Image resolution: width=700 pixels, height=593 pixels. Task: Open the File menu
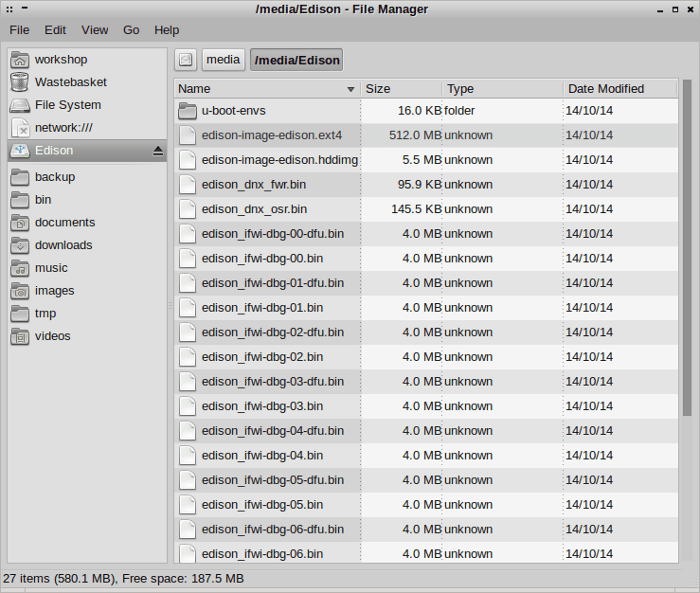coord(19,30)
